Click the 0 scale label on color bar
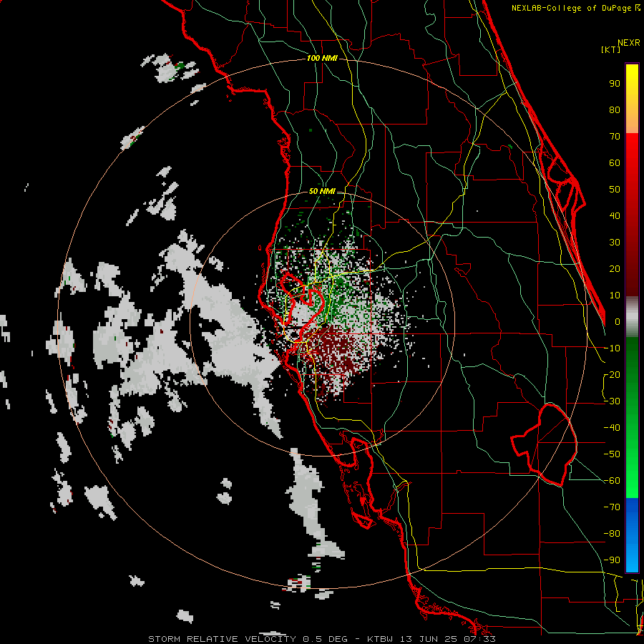The width and height of the screenshot is (644, 644). point(618,322)
